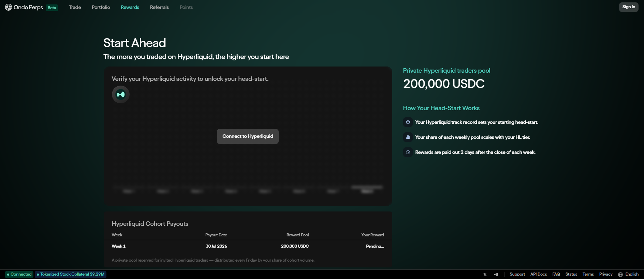Click the clock icon beside rewards payout text
The width and height of the screenshot is (644, 279).
(408, 152)
